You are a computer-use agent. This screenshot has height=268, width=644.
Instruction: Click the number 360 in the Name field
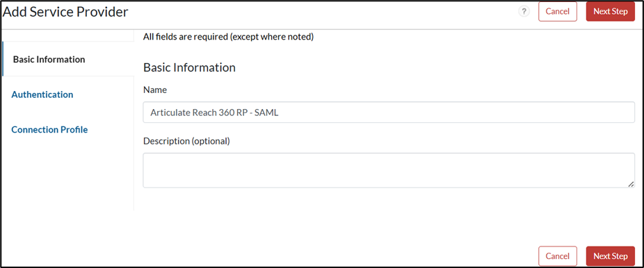[221, 112]
